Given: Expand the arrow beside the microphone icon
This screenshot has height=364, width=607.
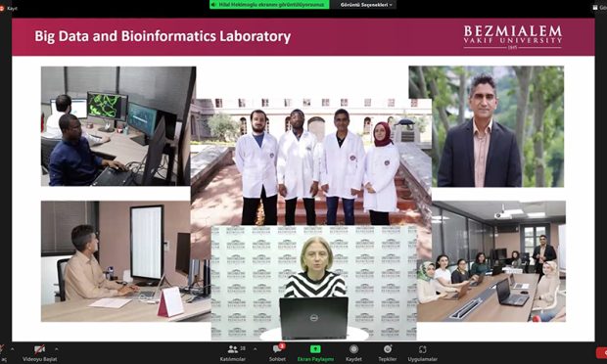Looking at the screenshot, I should (13, 349).
